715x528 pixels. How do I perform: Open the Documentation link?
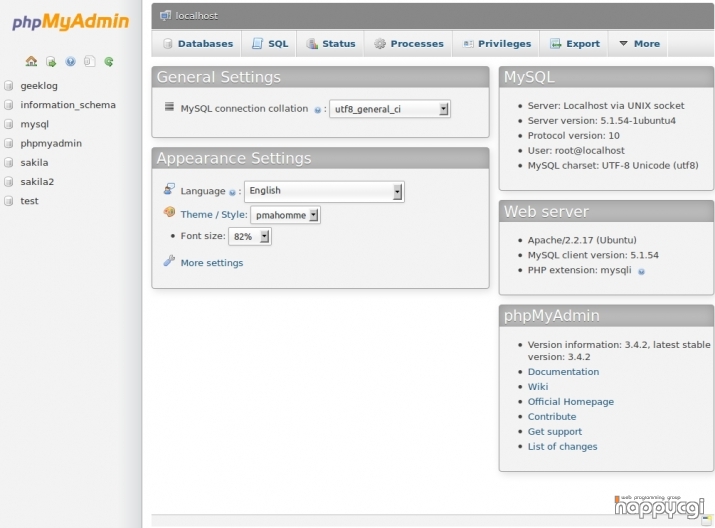[563, 372]
